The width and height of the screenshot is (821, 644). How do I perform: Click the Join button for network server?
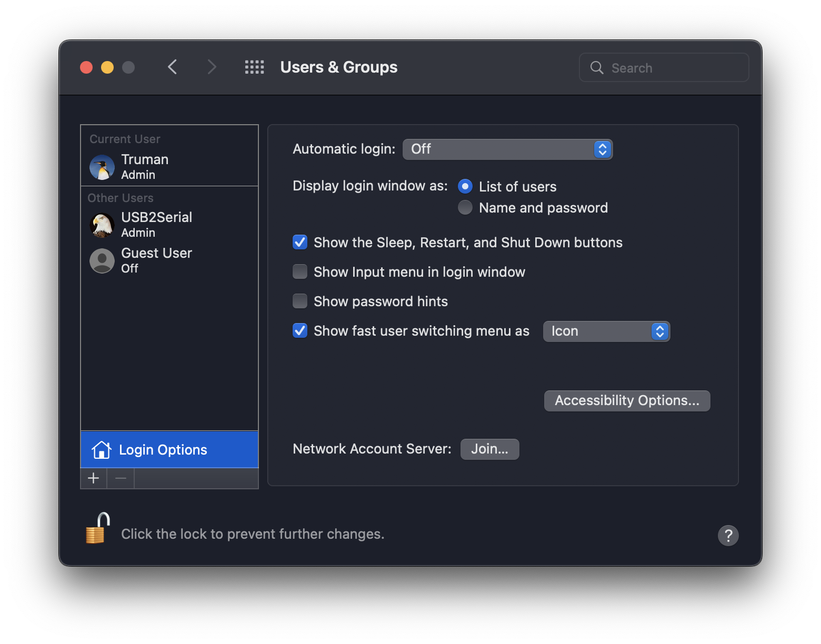(x=489, y=449)
